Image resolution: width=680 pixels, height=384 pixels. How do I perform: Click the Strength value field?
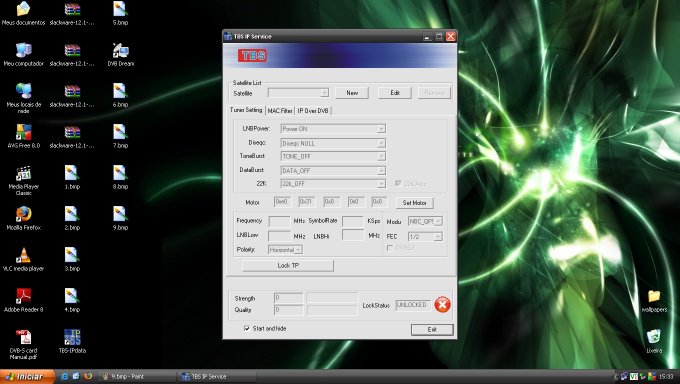288,298
